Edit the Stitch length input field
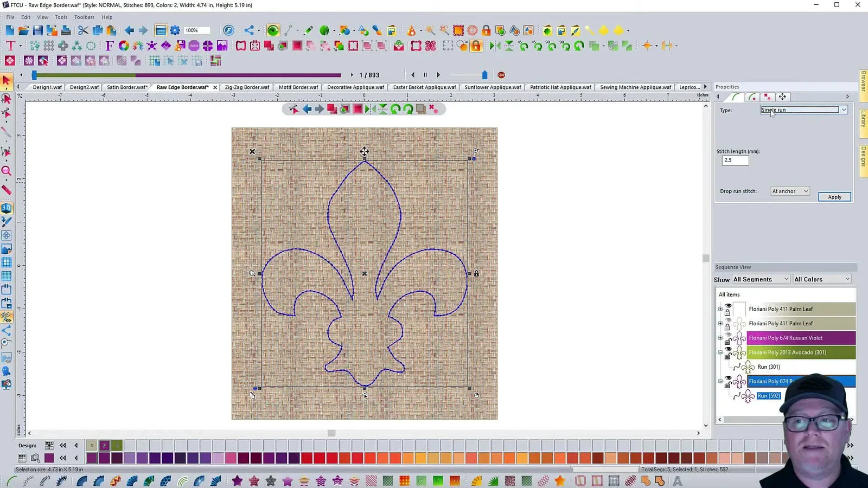The height and width of the screenshot is (488, 868). coord(735,160)
